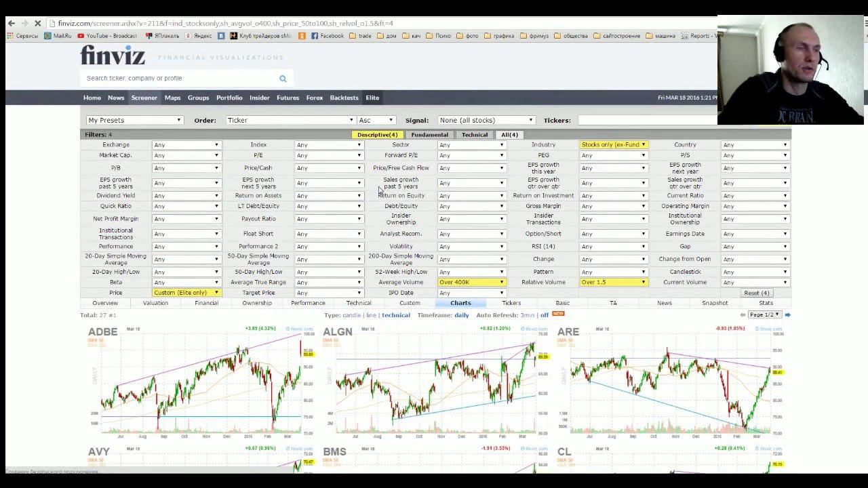Click the Reset (4) filters button
Screen dimensions: 868x488
[756, 293]
